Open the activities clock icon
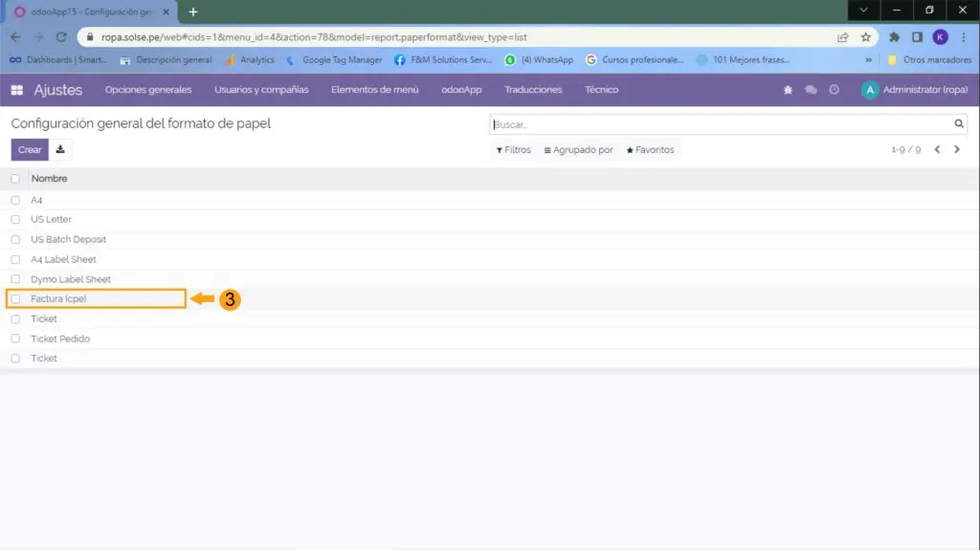 click(x=834, y=90)
